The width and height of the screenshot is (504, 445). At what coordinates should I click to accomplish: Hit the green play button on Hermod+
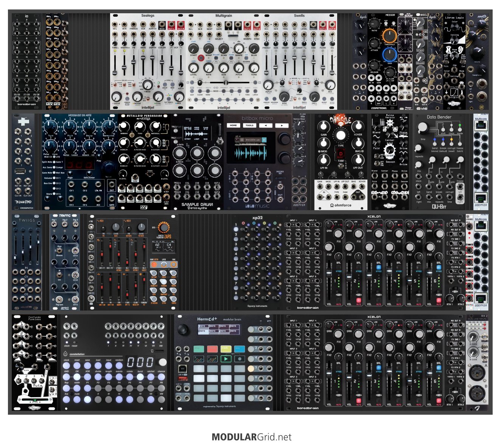pyautogui.click(x=226, y=359)
